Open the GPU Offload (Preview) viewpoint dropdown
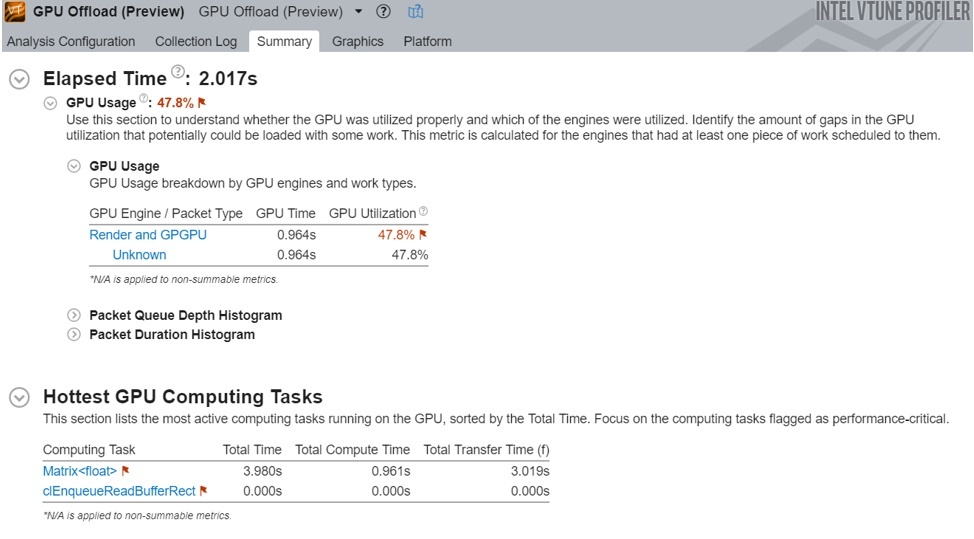Screen dimensions: 974x539 [358, 12]
